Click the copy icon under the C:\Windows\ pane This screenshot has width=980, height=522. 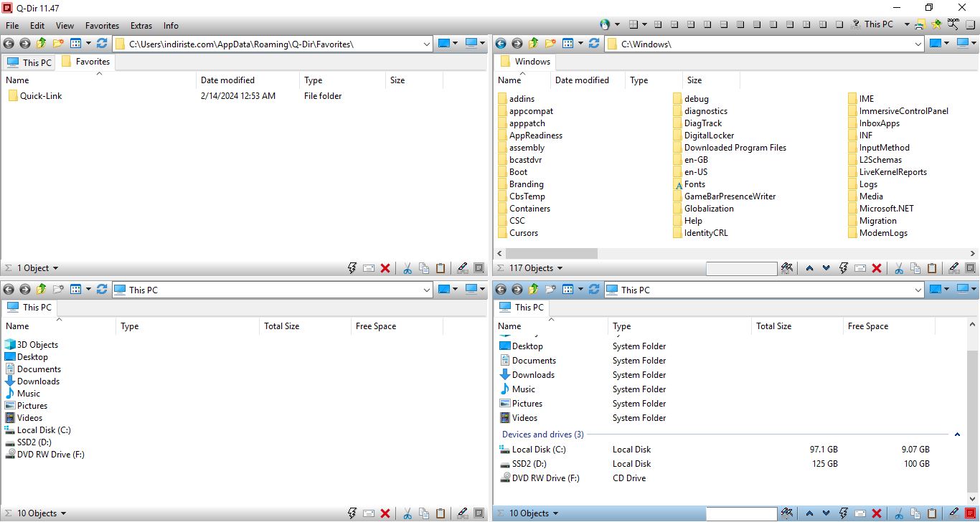point(915,268)
